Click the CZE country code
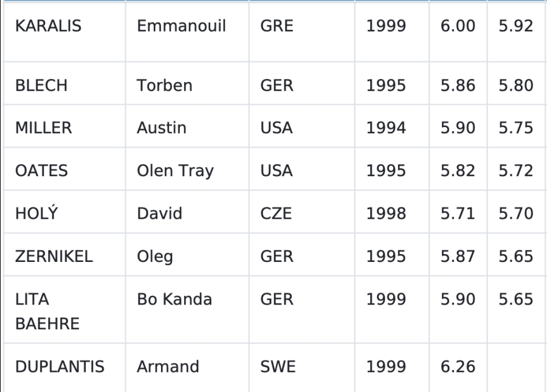 [276, 213]
